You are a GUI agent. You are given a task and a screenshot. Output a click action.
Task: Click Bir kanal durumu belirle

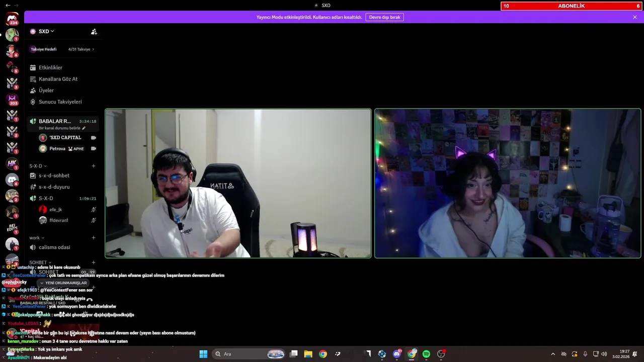click(59, 128)
